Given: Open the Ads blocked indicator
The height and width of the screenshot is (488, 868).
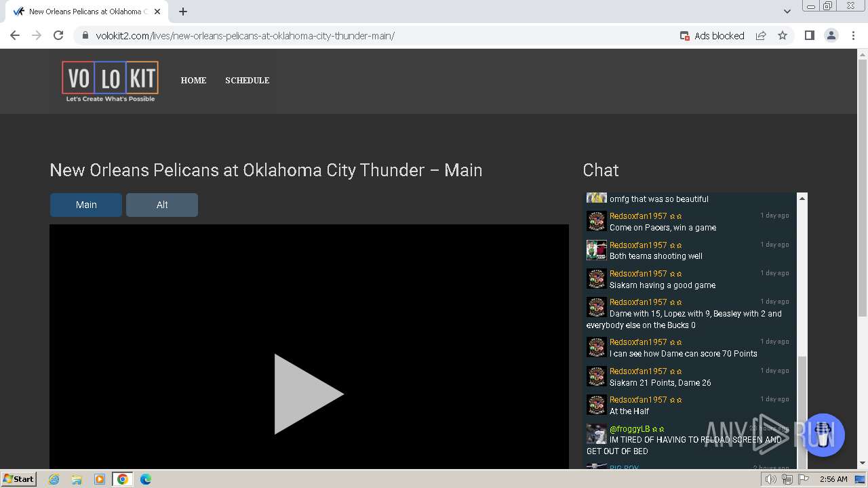Looking at the screenshot, I should (712, 36).
